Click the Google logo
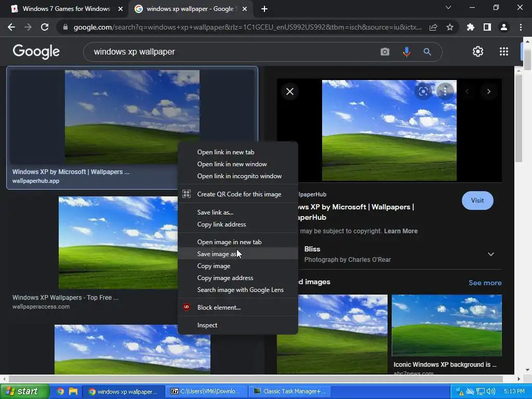The width and height of the screenshot is (532, 399). (36, 51)
